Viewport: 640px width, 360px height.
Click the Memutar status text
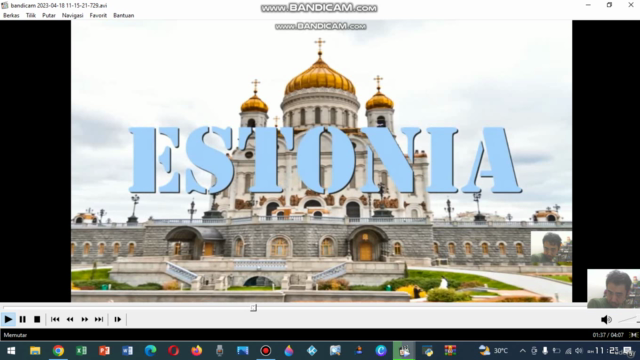point(15,335)
